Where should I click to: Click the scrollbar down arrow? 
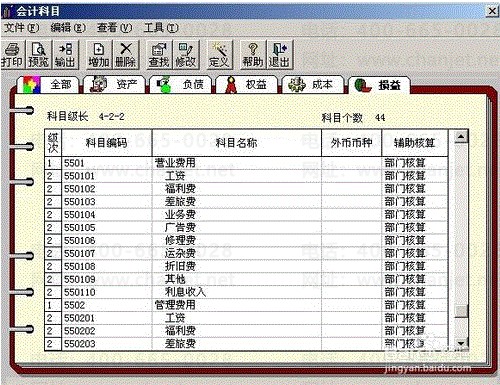tap(461, 343)
